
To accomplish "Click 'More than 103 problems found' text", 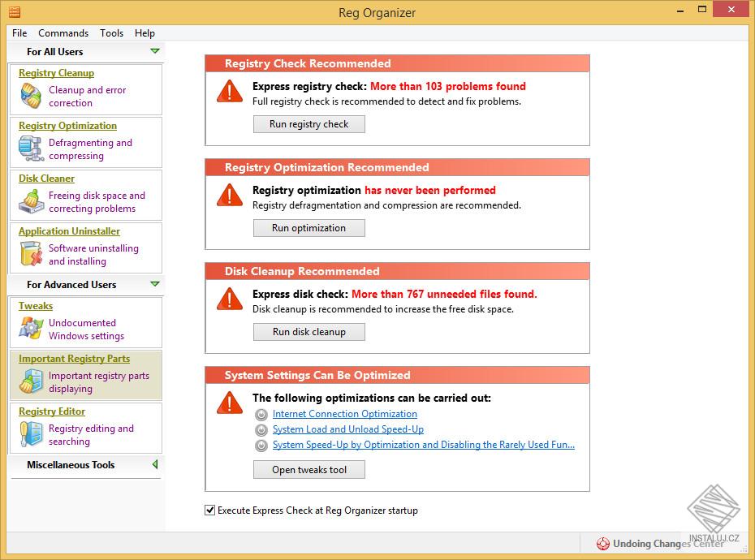I will 448,87.
